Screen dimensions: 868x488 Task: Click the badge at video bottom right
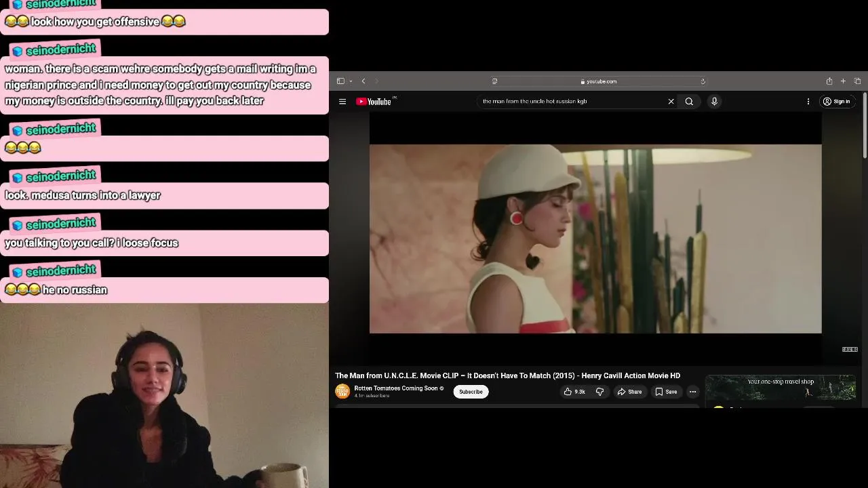850,350
